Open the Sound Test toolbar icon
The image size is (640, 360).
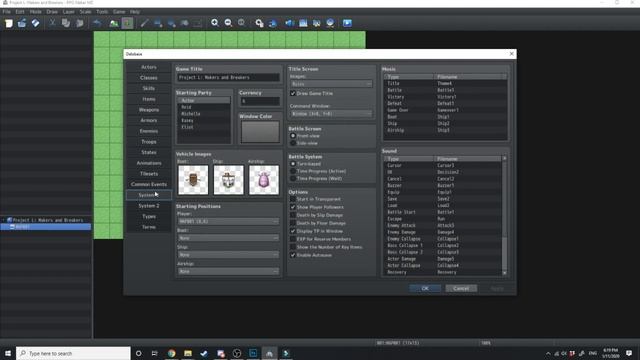click(x=289, y=23)
